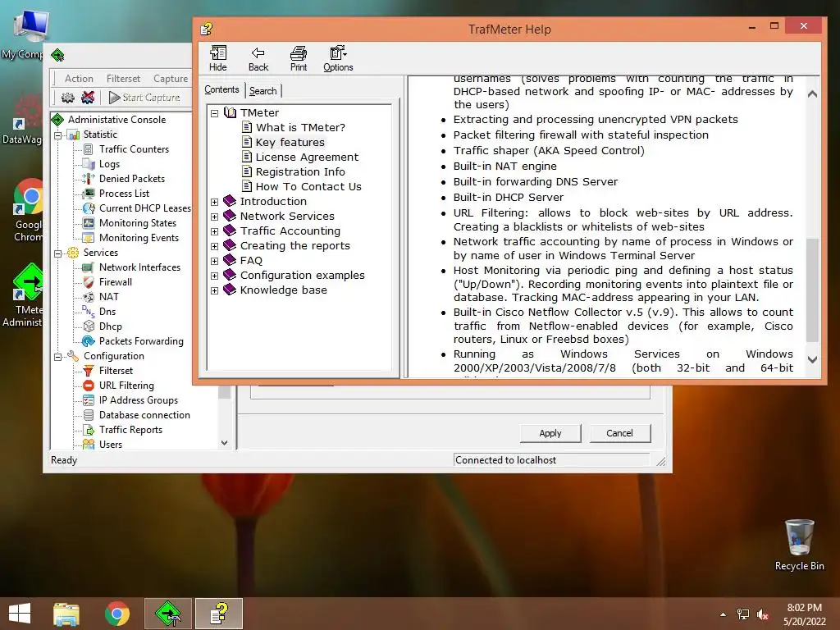This screenshot has width=840, height=630.
Task: Expand the Traffic Accounting book
Action: [x=214, y=231]
